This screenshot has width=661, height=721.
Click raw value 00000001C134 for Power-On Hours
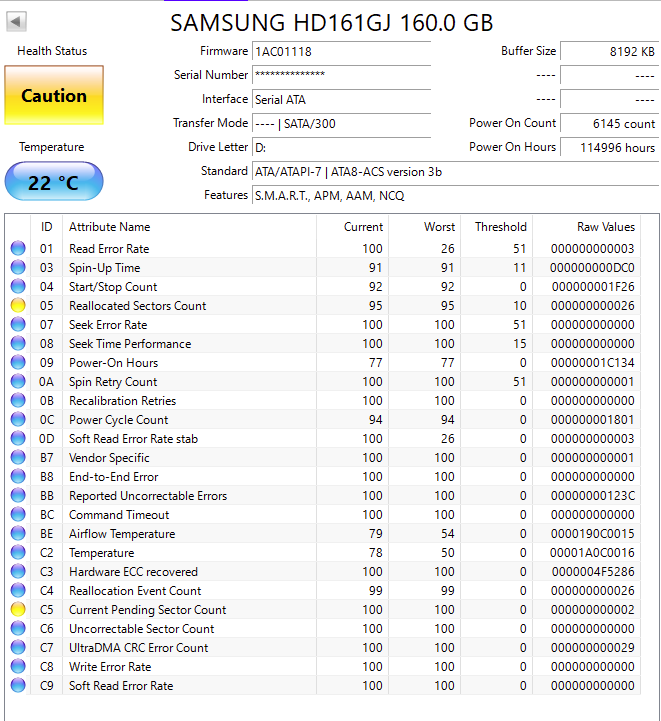593,363
